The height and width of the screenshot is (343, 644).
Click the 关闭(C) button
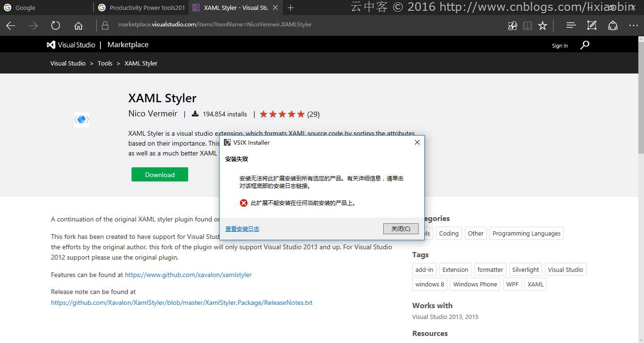[x=401, y=229]
